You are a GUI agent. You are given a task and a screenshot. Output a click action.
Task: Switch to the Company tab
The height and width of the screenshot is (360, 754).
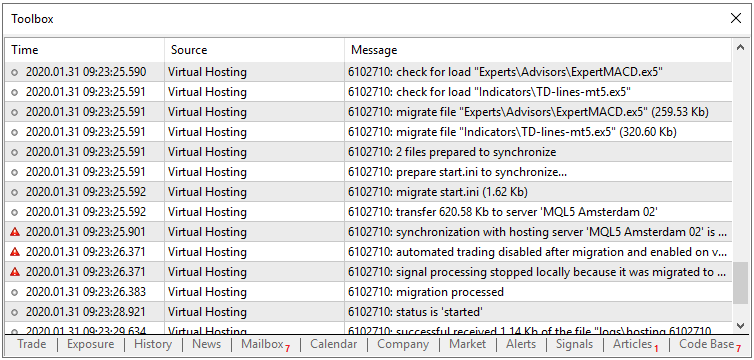pyautogui.click(x=403, y=344)
